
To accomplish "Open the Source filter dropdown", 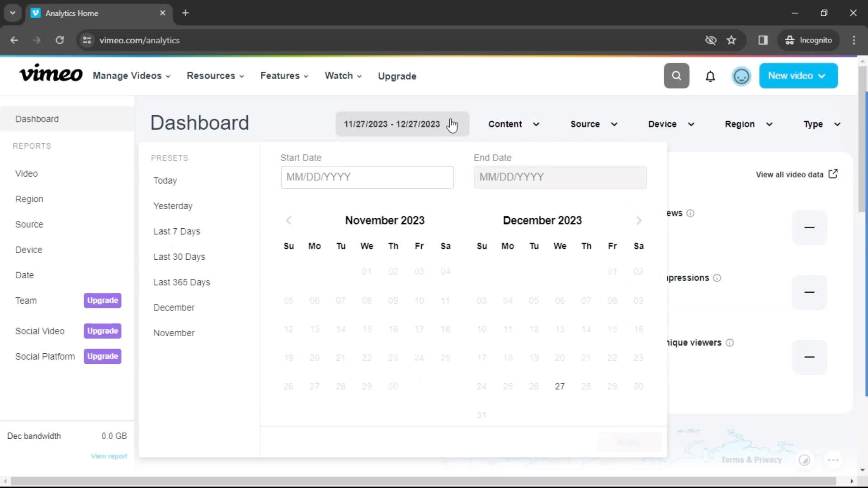I will pyautogui.click(x=594, y=124).
